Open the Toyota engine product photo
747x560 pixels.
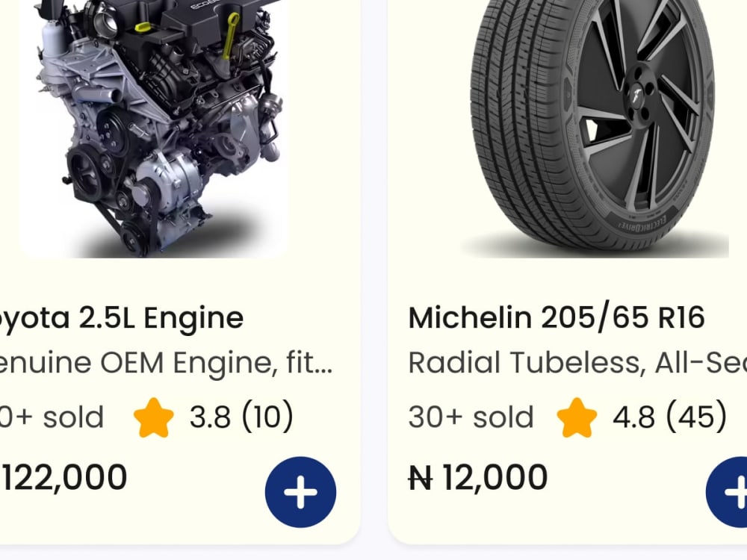pos(153,128)
